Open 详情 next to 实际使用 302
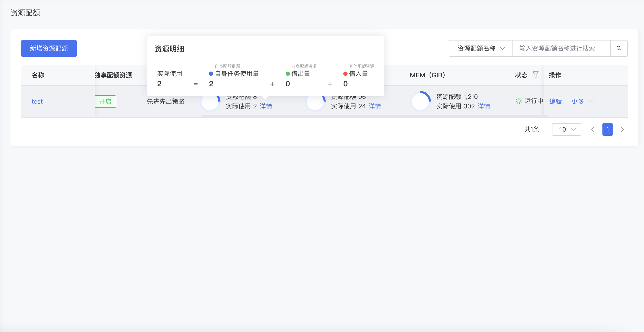The height and width of the screenshot is (332, 644). coord(484,106)
